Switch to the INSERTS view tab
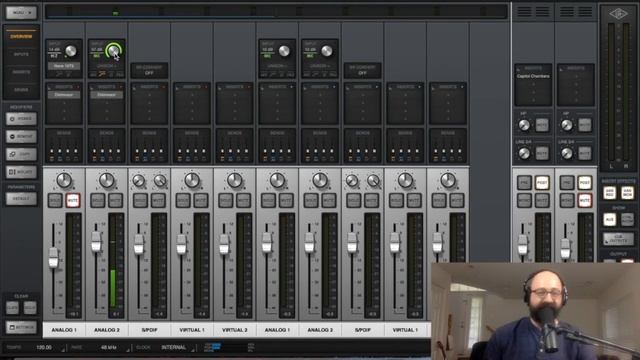The image size is (640, 360). click(21, 72)
